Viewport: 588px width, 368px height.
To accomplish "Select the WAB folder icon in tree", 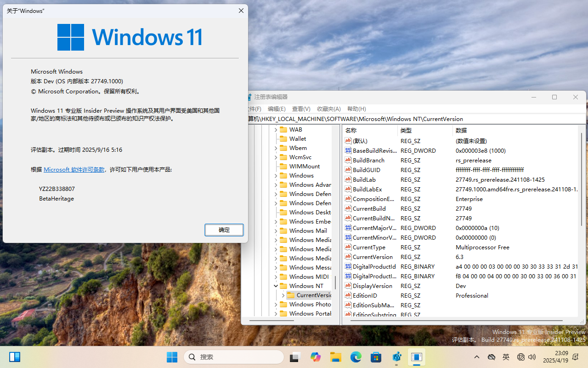I will (x=283, y=129).
